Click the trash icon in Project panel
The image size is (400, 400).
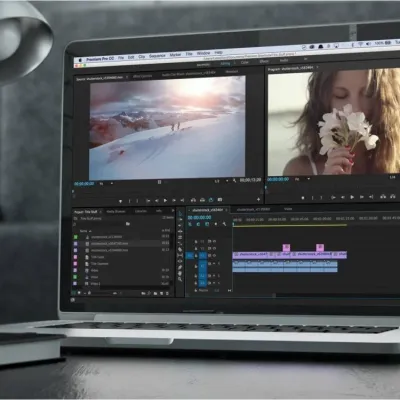point(167,293)
